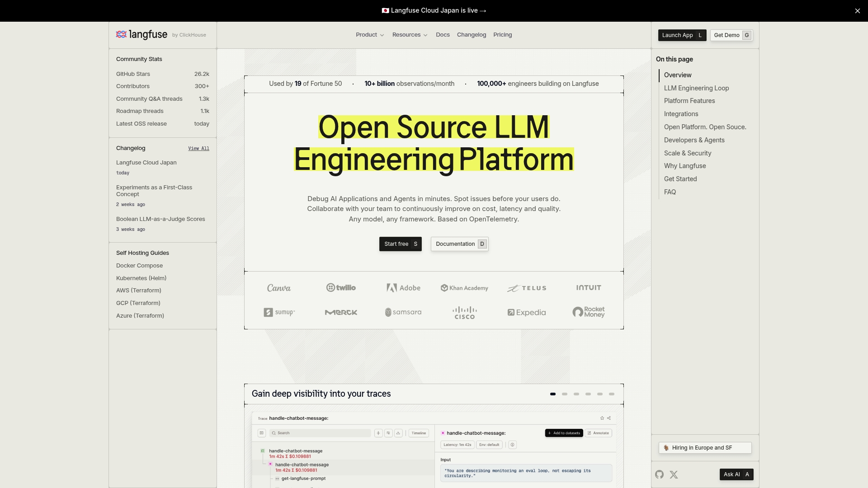Open the GitHub icon link
This screenshot has width=868, height=488.
[x=659, y=474]
